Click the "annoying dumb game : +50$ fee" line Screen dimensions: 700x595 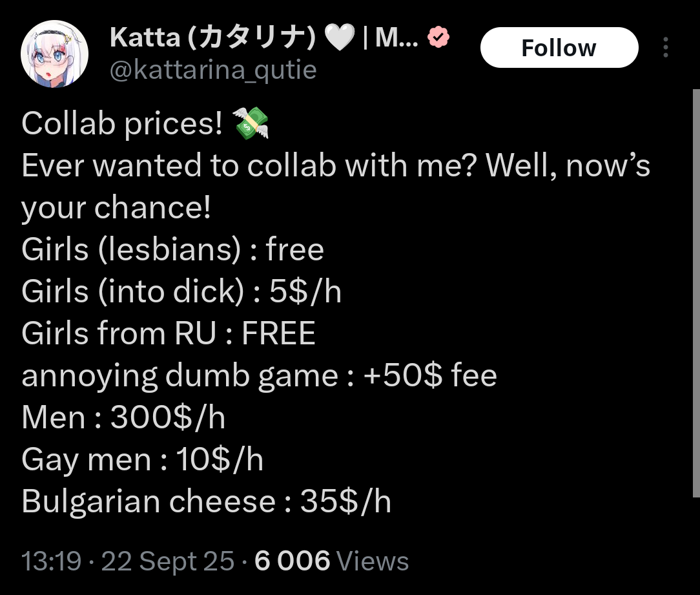click(x=258, y=376)
